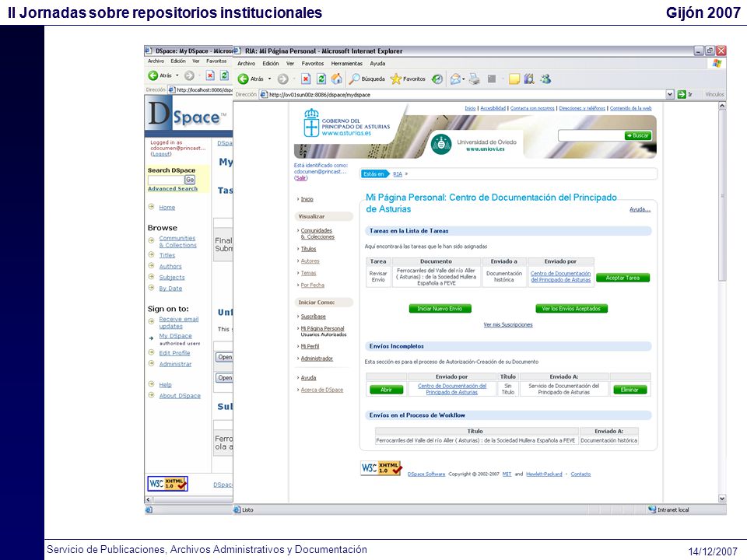This screenshot has height=560, width=747.
Task: Open Búsqueda search in the RIA window toolbar
Action: 366,79
